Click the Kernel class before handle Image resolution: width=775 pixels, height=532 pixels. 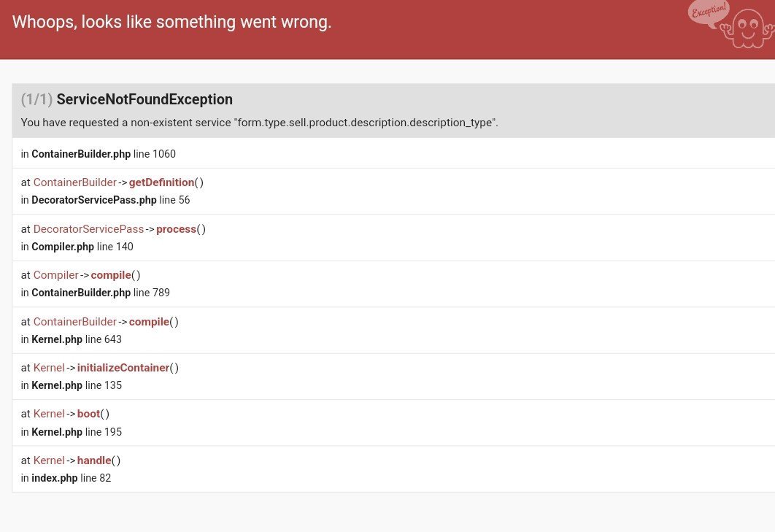pyautogui.click(x=49, y=460)
